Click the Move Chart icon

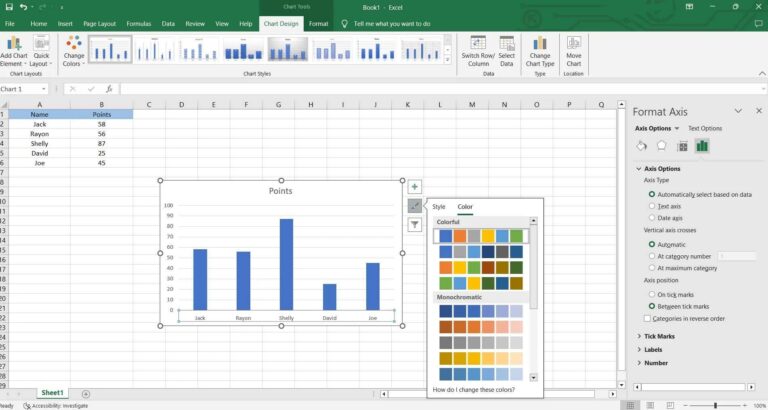[574, 43]
